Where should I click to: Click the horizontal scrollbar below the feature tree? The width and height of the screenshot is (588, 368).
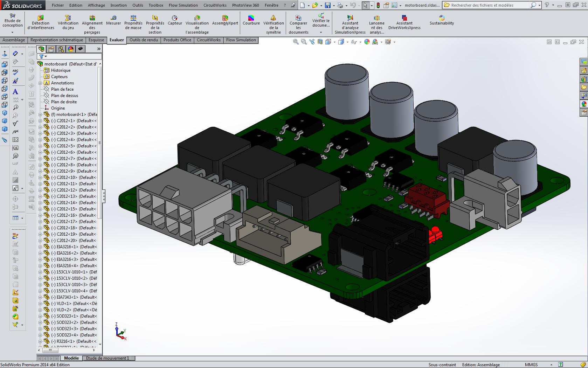point(50,350)
